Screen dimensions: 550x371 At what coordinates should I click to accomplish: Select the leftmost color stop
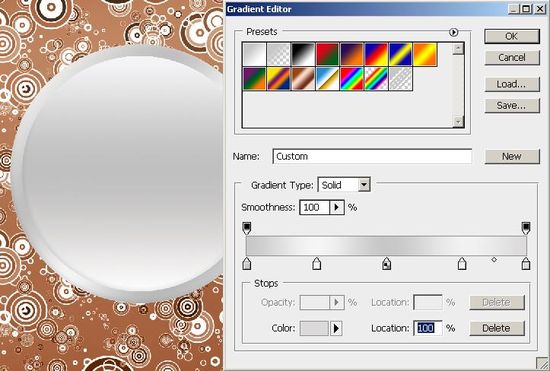point(247,263)
